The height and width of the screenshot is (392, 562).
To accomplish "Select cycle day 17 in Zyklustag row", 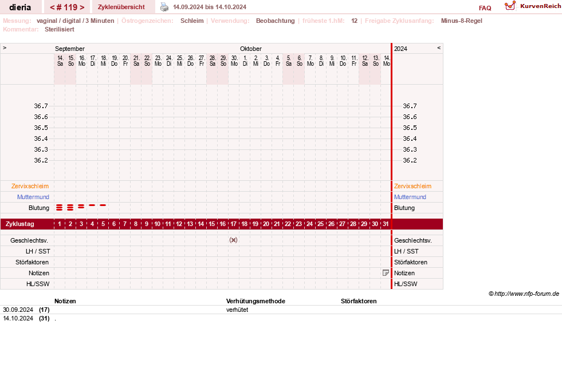I will click(x=233, y=224).
